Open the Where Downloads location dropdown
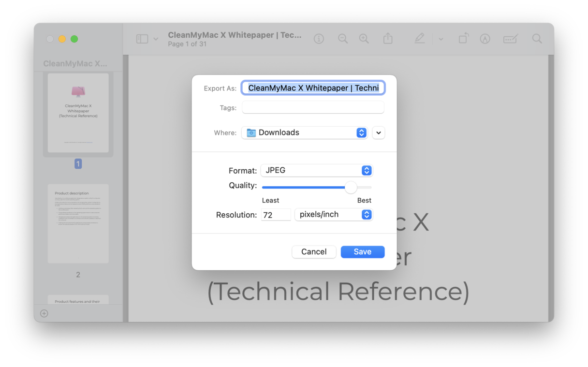 305,132
